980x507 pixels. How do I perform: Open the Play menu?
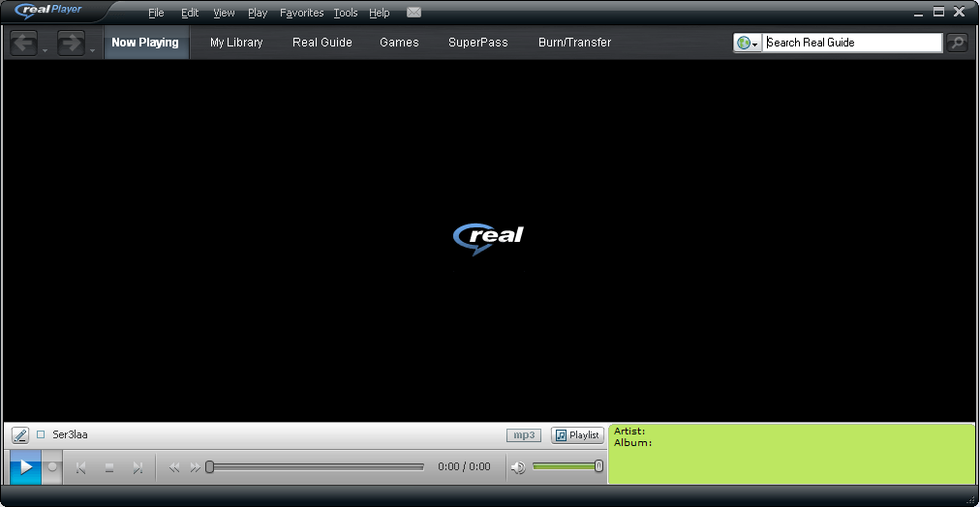point(258,13)
